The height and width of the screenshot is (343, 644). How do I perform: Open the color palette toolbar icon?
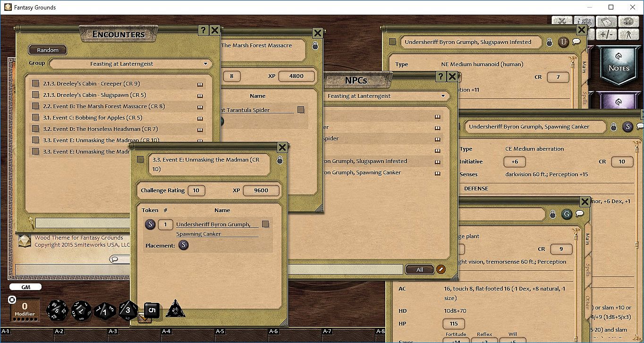(x=628, y=22)
